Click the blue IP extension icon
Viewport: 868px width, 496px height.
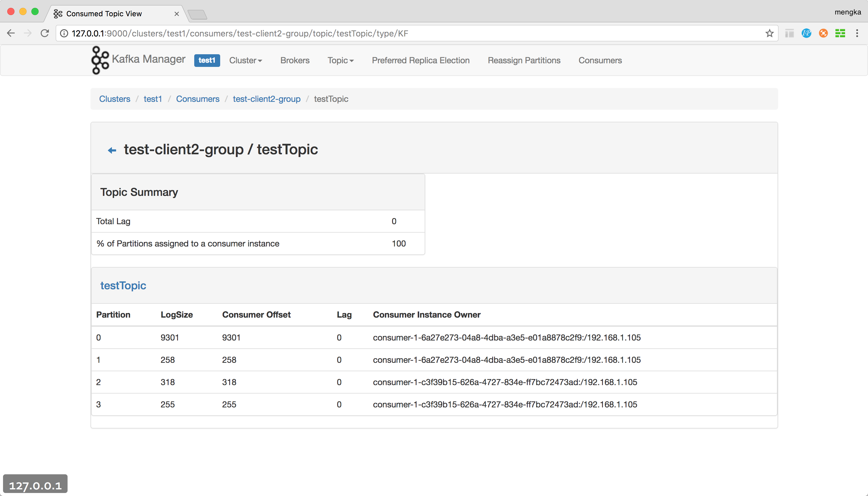click(806, 33)
